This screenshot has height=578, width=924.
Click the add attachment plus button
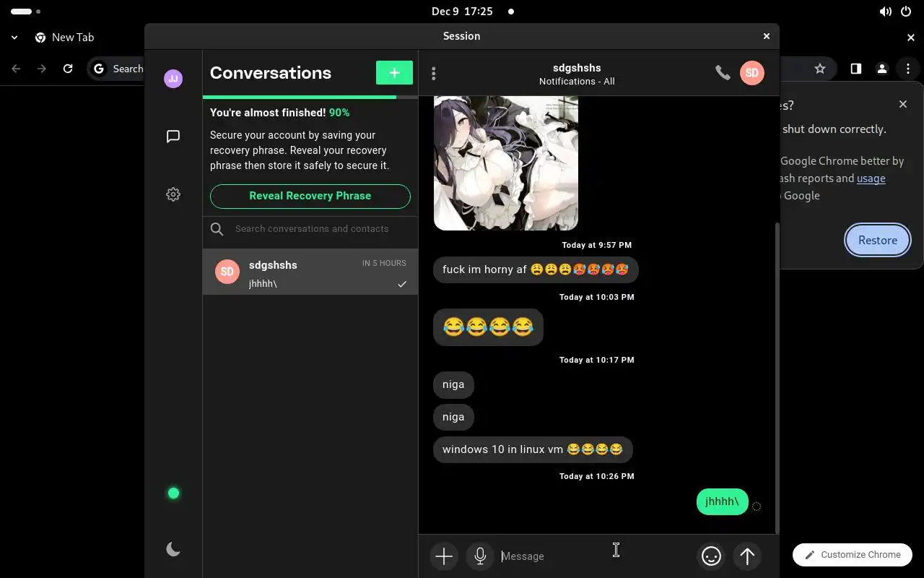pos(444,556)
